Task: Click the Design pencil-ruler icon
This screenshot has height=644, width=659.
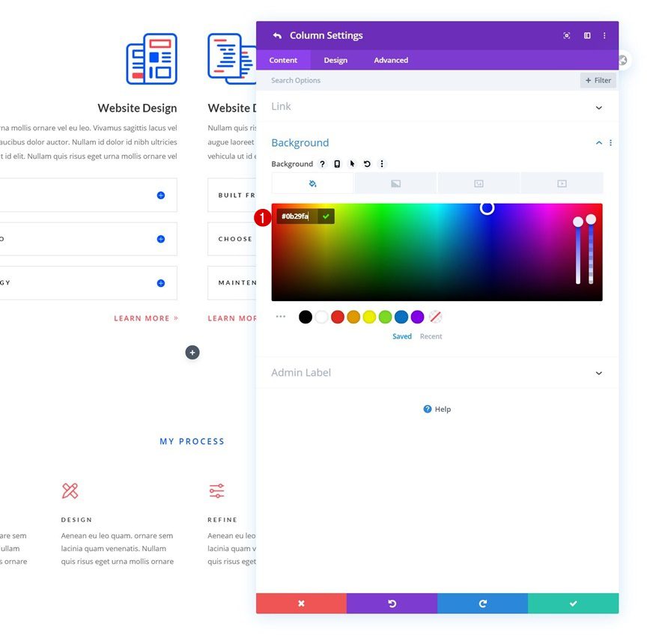Action: [70, 490]
